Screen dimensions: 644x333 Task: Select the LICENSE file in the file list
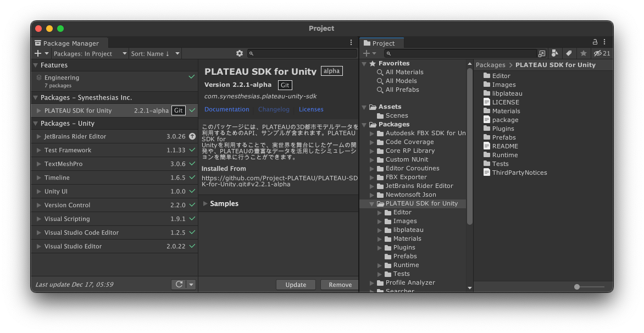[x=501, y=102]
